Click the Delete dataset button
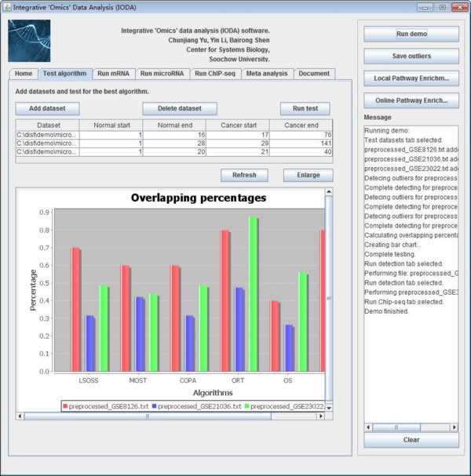This screenshot has height=476, width=471. click(180, 108)
